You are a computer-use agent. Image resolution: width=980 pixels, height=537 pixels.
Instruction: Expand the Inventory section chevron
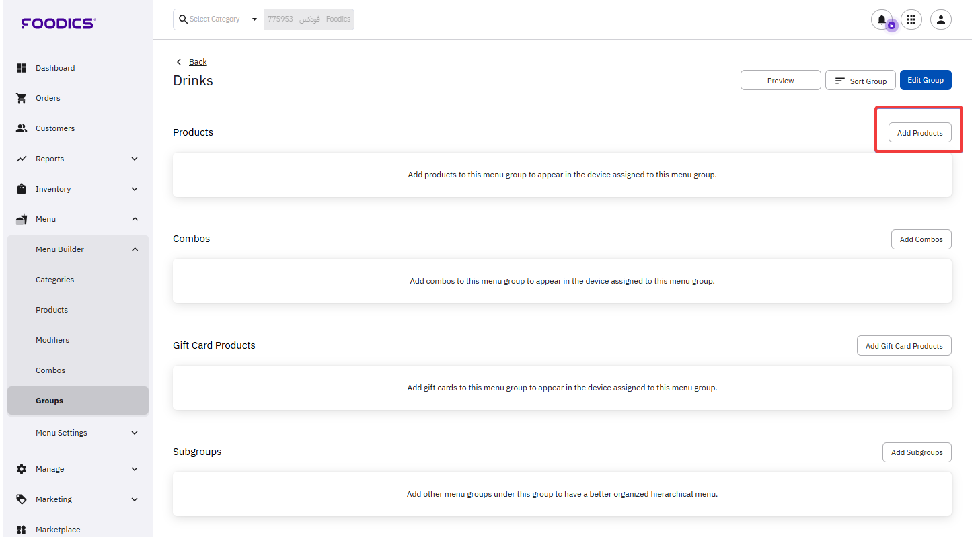(135, 189)
